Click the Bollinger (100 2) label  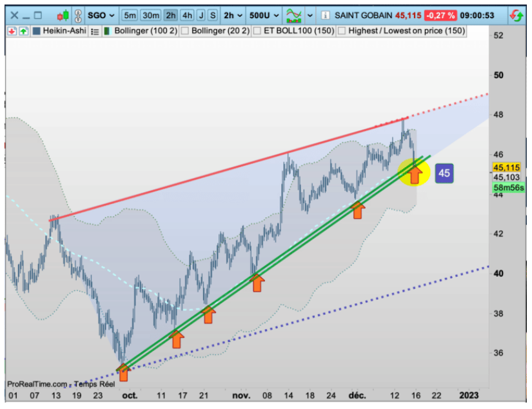(x=146, y=31)
